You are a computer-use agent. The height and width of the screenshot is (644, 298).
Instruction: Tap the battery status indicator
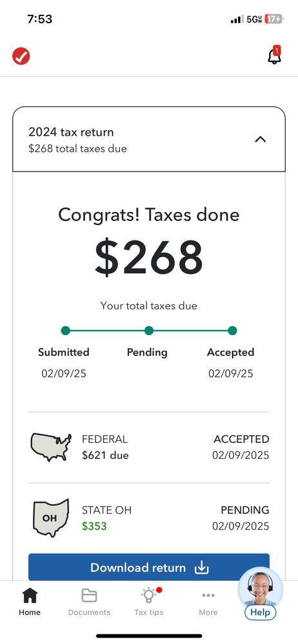tap(273, 19)
